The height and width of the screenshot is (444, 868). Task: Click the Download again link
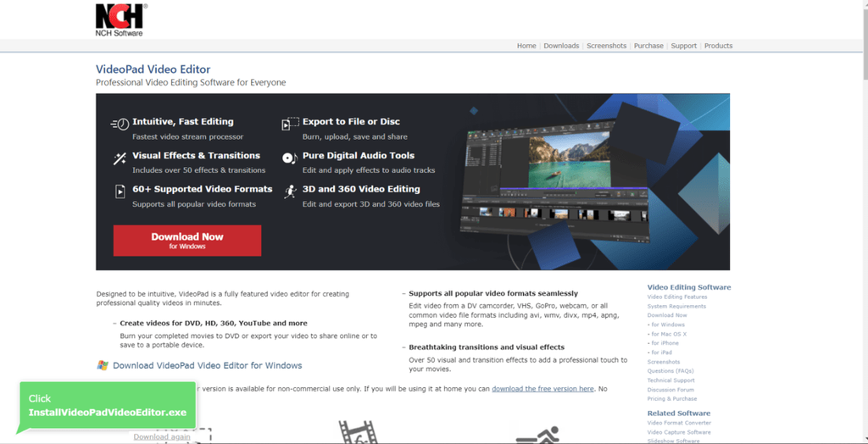click(x=162, y=436)
